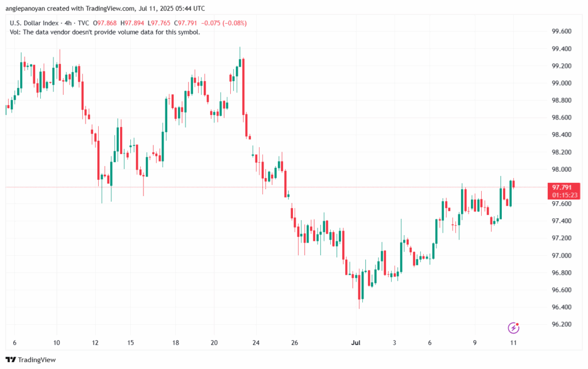Click the 96.400 price axis label

562,307
